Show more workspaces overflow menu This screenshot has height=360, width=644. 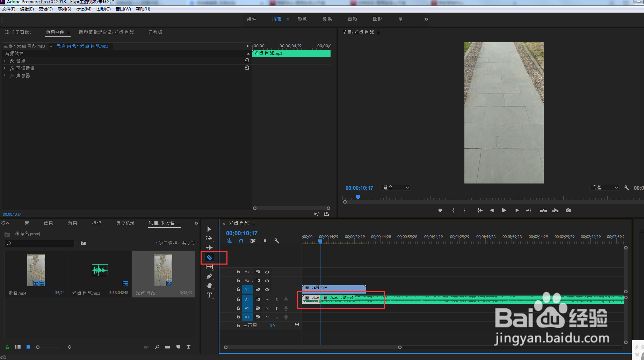(x=426, y=19)
